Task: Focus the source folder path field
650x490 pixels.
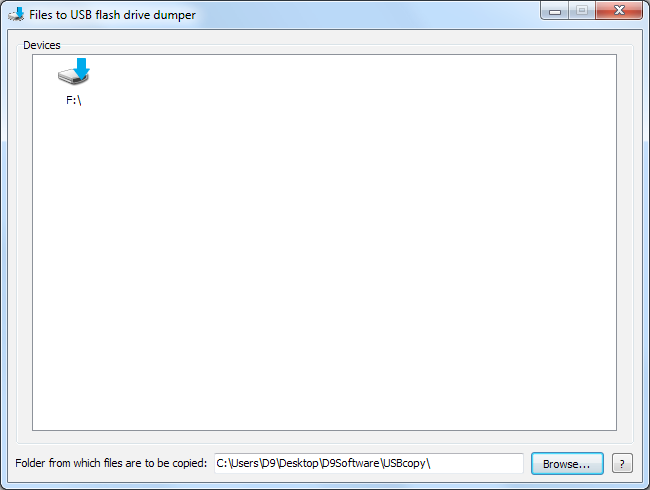Action: (x=369, y=463)
